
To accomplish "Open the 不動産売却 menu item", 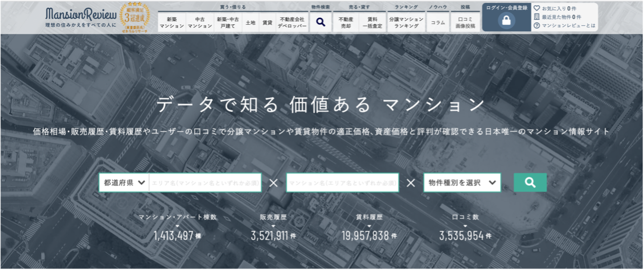I will 346,23.
